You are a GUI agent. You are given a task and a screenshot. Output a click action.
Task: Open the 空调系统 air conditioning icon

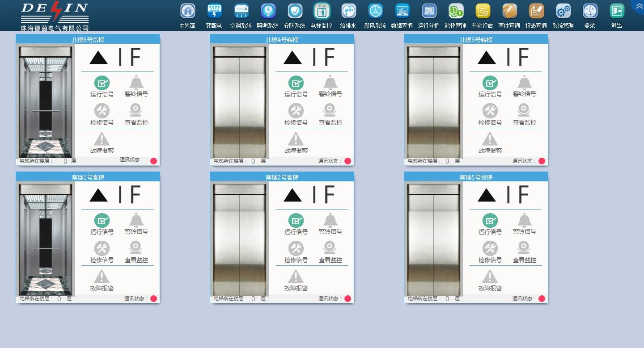pos(241,11)
